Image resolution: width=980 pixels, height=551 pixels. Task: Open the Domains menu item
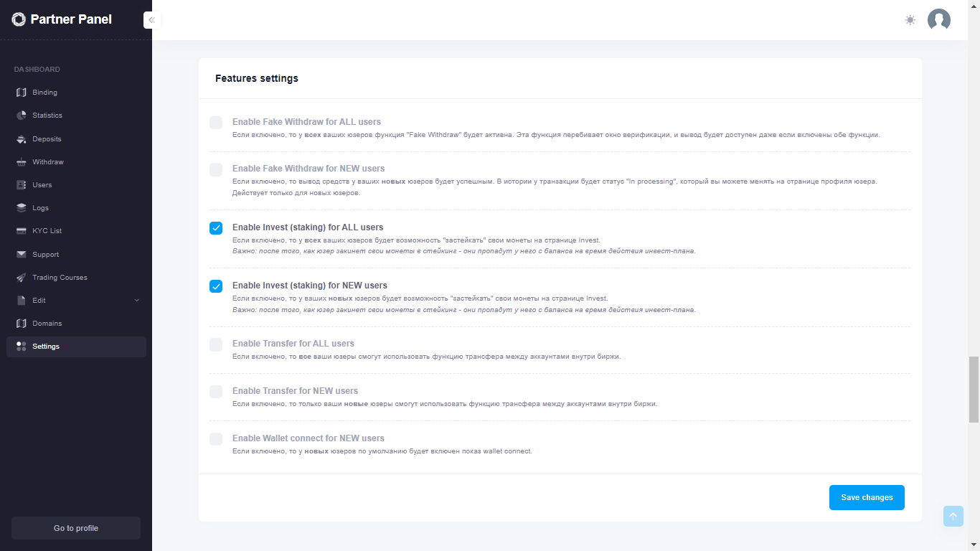[x=76, y=324]
